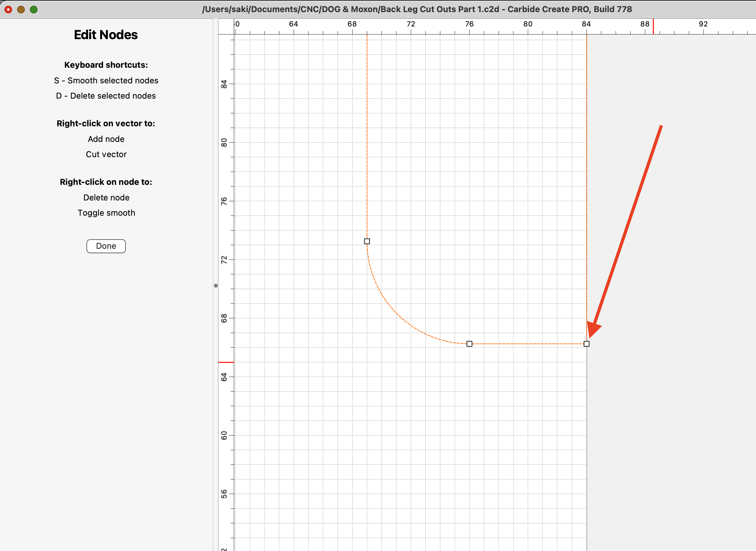Click the Edit Nodes panel heading

(106, 35)
